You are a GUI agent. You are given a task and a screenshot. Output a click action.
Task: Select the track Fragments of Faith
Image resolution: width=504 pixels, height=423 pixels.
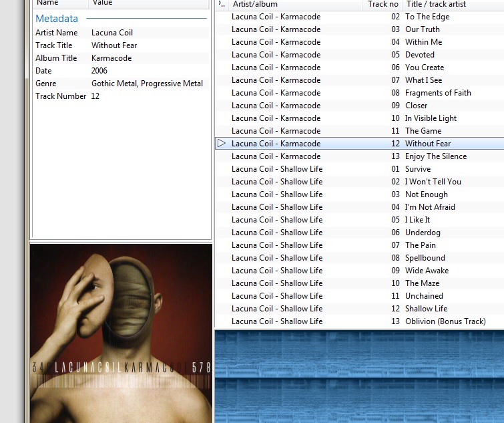(x=359, y=93)
